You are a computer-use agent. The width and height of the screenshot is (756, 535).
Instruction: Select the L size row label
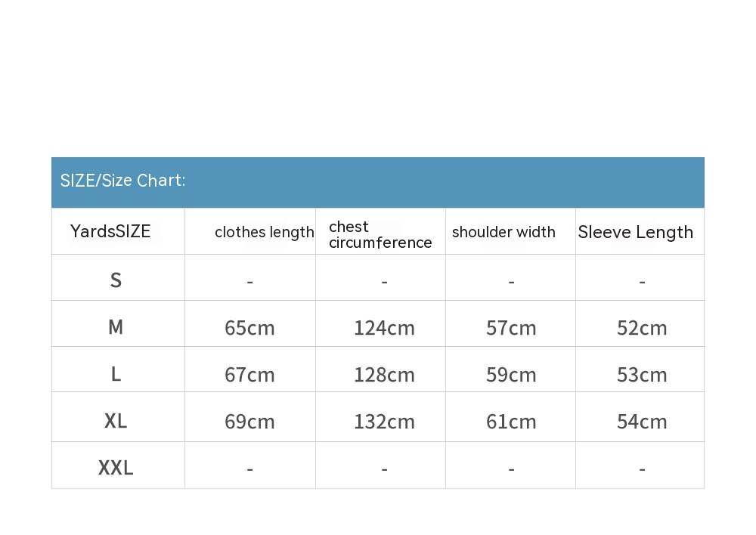[116, 374]
